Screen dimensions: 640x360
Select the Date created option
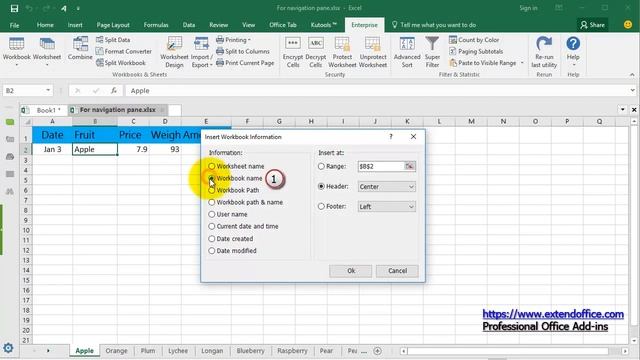(x=231, y=239)
